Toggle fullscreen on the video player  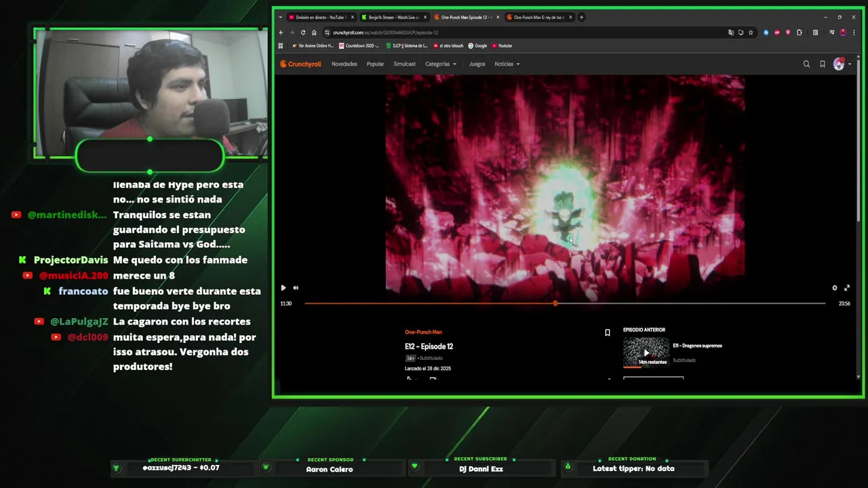click(x=847, y=288)
